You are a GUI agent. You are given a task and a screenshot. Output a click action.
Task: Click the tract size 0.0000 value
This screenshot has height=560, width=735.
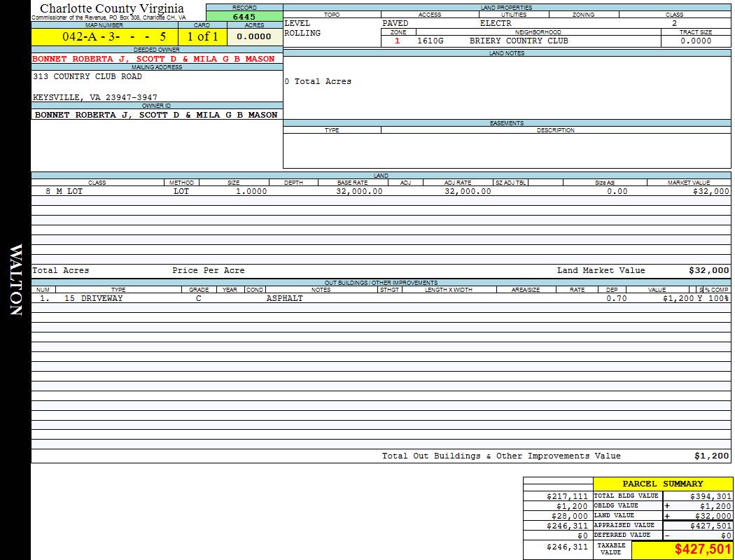point(695,41)
